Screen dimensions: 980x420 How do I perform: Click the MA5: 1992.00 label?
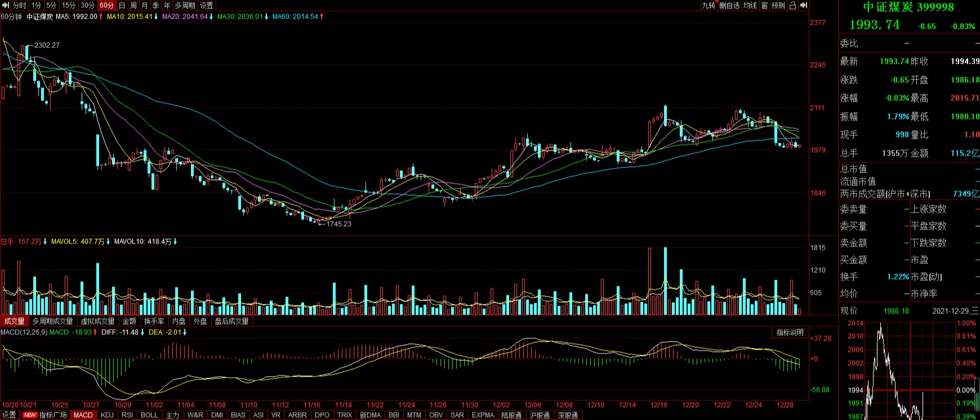[x=76, y=16]
